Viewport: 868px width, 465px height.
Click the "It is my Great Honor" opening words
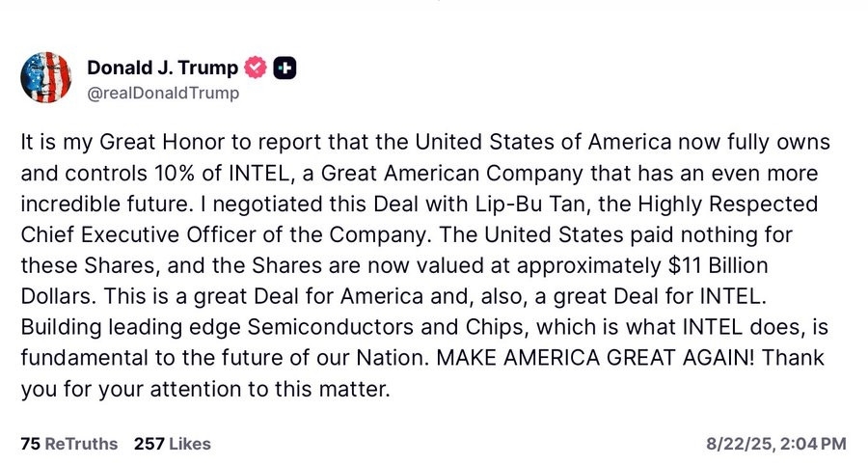(102, 142)
